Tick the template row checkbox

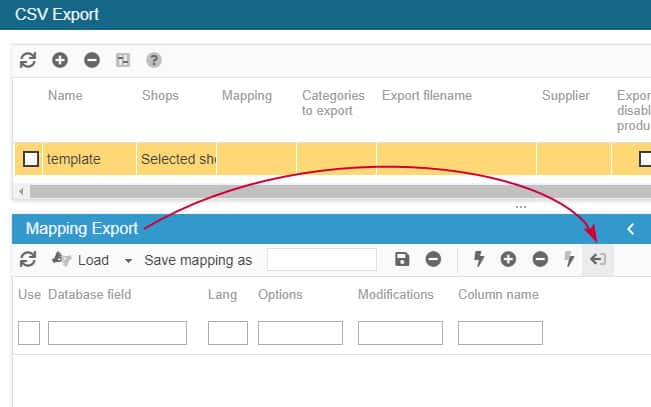[x=31, y=159]
